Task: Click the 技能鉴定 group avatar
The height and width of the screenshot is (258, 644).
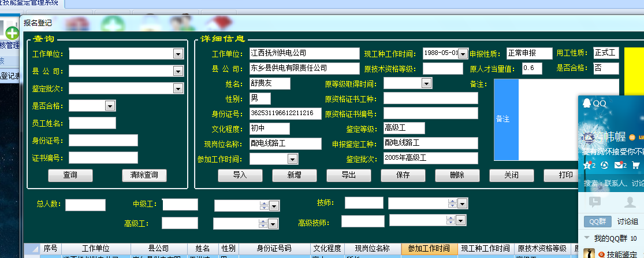Action: click(589, 253)
